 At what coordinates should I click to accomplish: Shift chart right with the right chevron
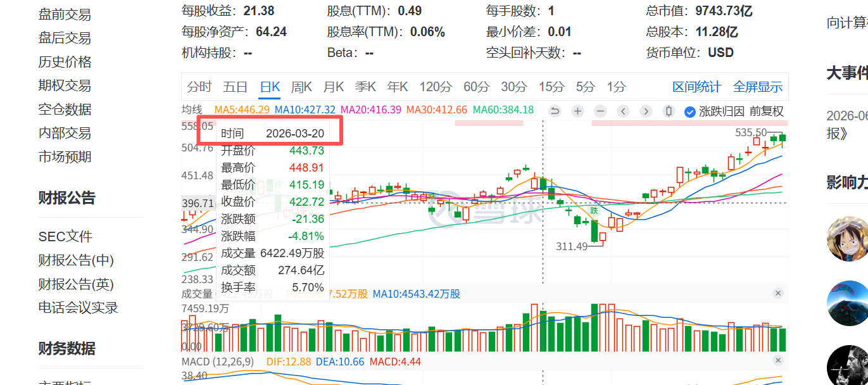(646, 111)
